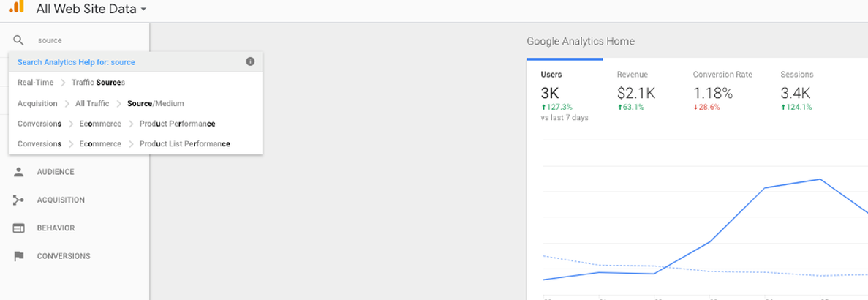Click the Acquisition branching icon
Screen dimensions: 868x300
pyautogui.click(x=19, y=200)
